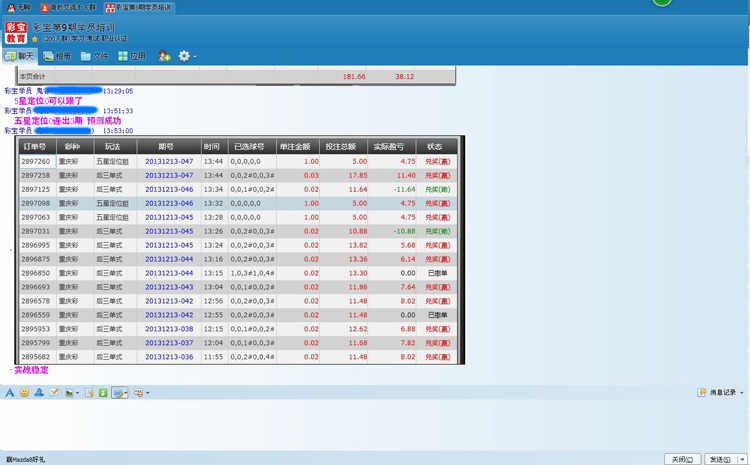Click the group announcement note icon
The width and height of the screenshot is (750, 465).
tap(90, 393)
